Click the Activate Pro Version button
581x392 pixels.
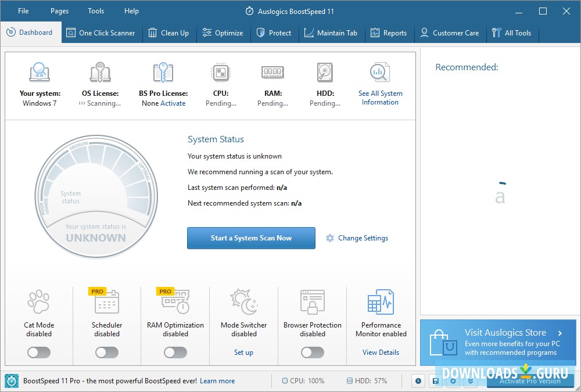tap(530, 381)
